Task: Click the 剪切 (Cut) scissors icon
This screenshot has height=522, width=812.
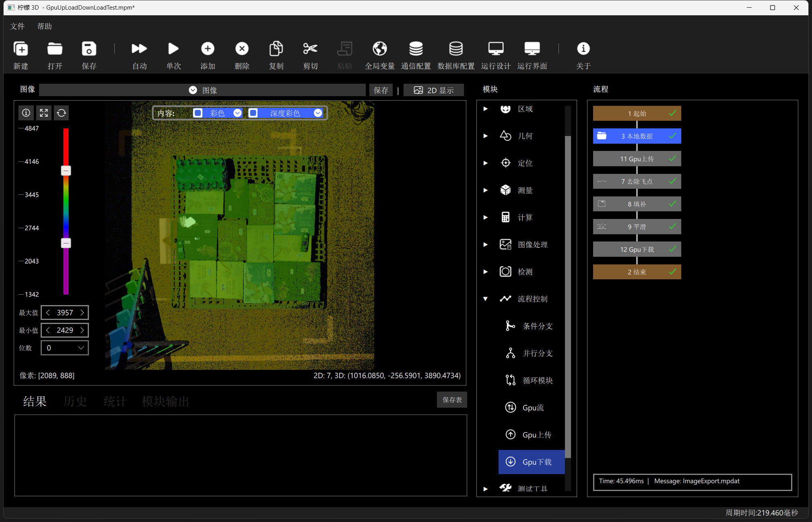Action: click(310, 49)
